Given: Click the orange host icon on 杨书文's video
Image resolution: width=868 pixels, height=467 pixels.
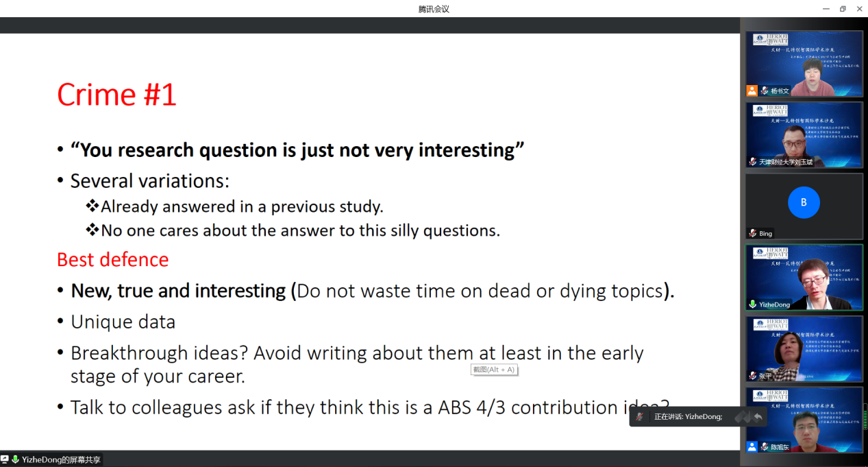Looking at the screenshot, I should [x=752, y=91].
